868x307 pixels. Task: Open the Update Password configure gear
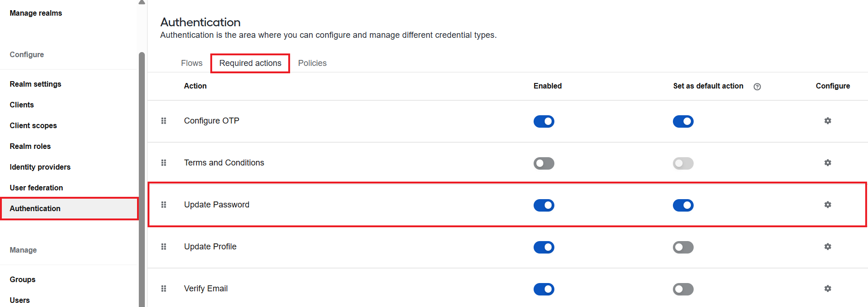coord(828,205)
